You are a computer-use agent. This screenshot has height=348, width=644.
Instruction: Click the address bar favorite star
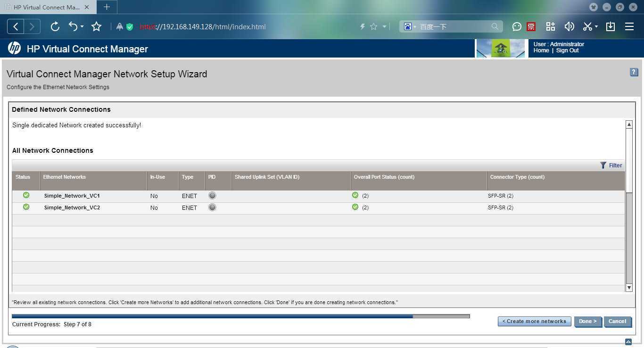coord(373,27)
